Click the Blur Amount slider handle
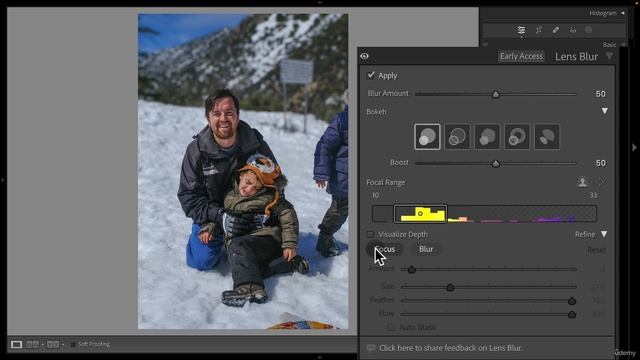 [496, 94]
